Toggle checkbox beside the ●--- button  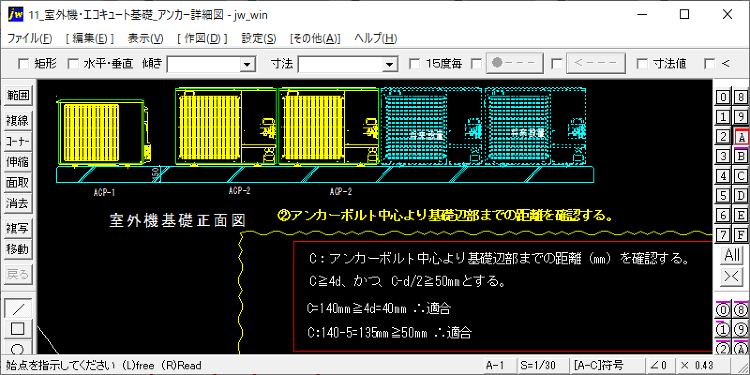point(477,64)
